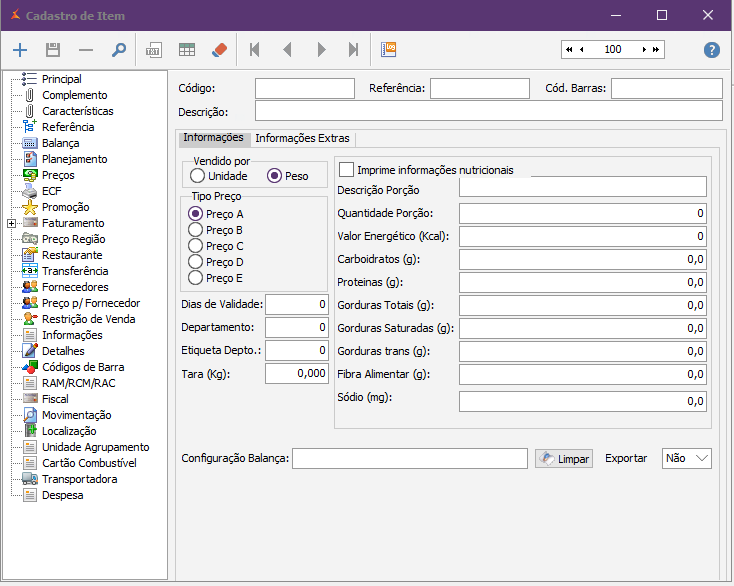This screenshot has width=734, height=586.
Task: Click the save floppy disk icon
Action: (x=53, y=50)
